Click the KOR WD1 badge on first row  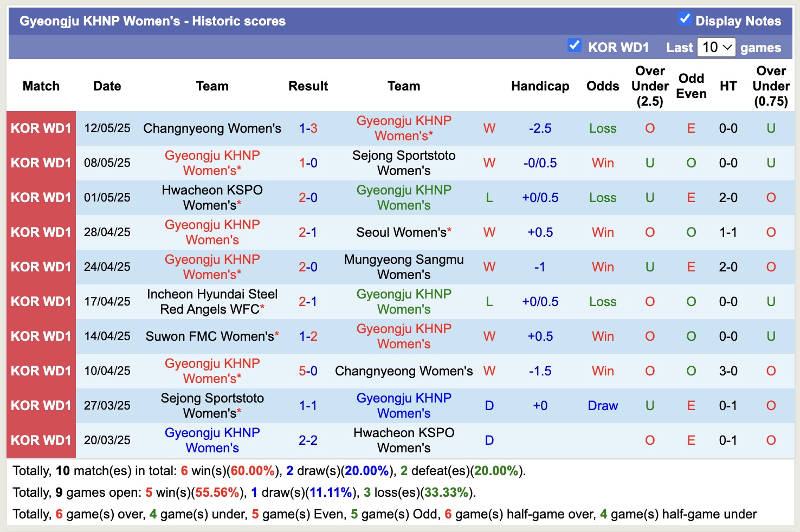coord(41,128)
